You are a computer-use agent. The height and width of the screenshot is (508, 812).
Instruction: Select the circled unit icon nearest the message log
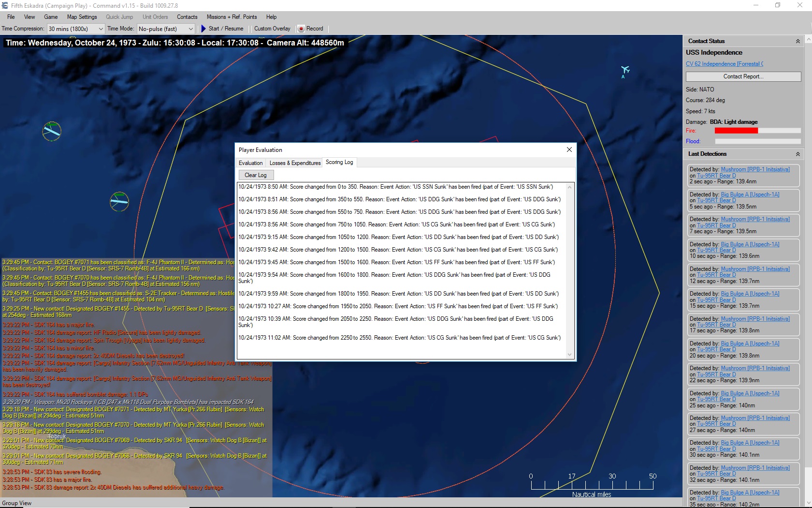click(119, 201)
